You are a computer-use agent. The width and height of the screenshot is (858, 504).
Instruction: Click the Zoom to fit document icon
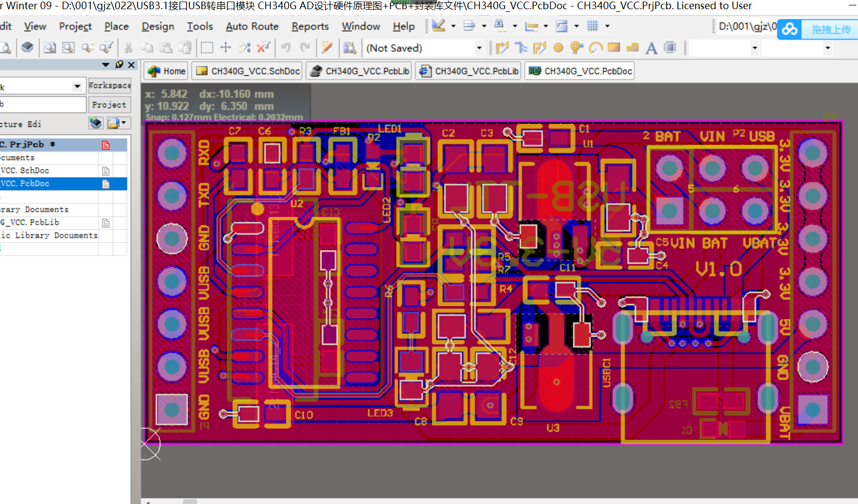tap(50, 48)
